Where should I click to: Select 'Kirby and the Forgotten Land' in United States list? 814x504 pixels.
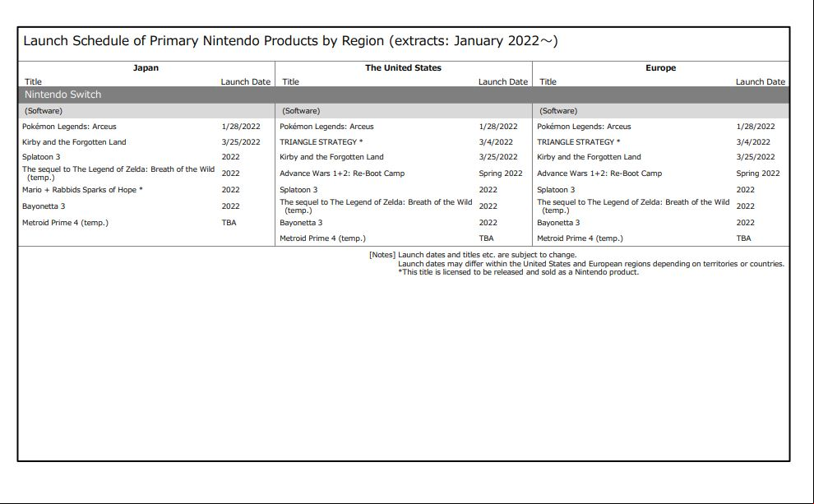(331, 157)
